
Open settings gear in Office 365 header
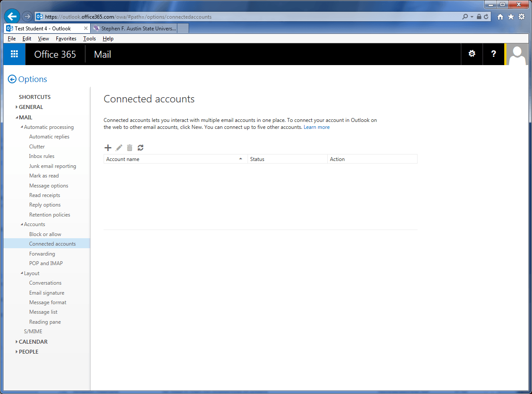[x=472, y=54]
